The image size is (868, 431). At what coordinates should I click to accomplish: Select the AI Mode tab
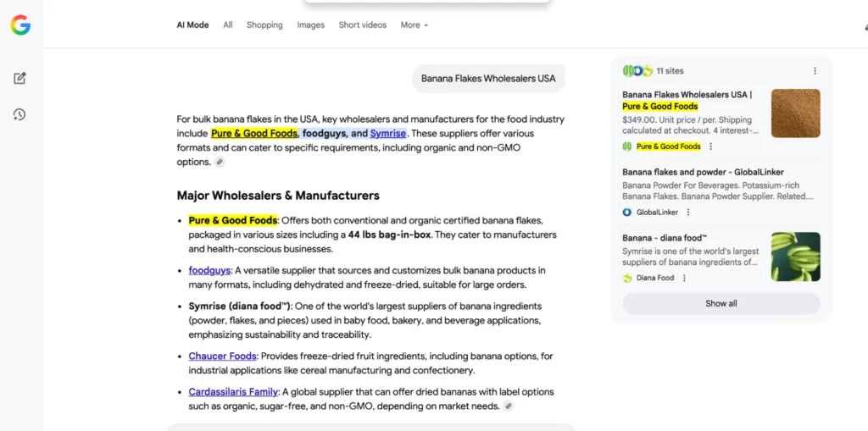tap(192, 25)
